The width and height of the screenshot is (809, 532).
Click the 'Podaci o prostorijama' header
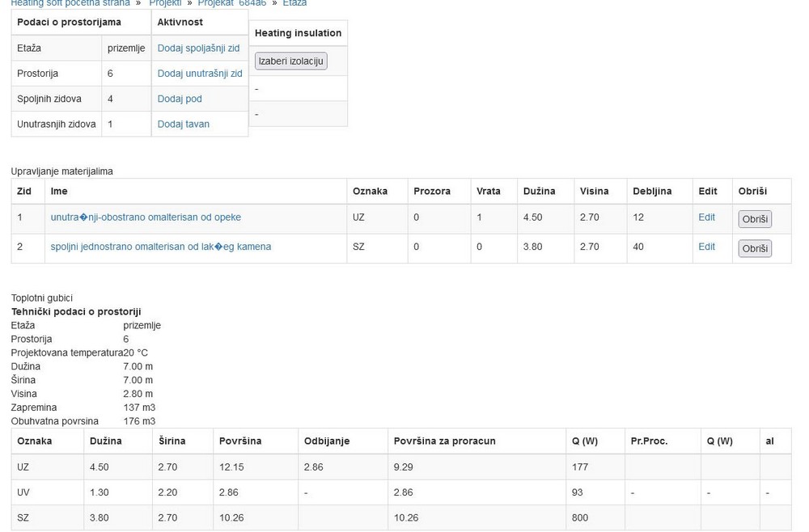click(x=69, y=22)
